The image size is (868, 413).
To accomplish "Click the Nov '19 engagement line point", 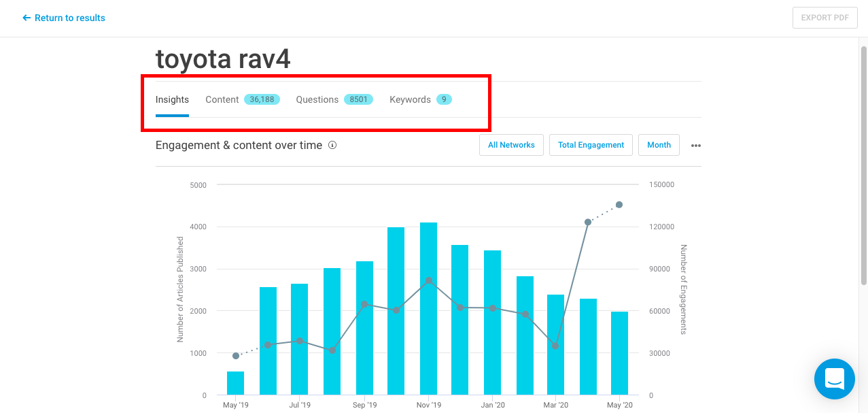I will click(x=428, y=280).
